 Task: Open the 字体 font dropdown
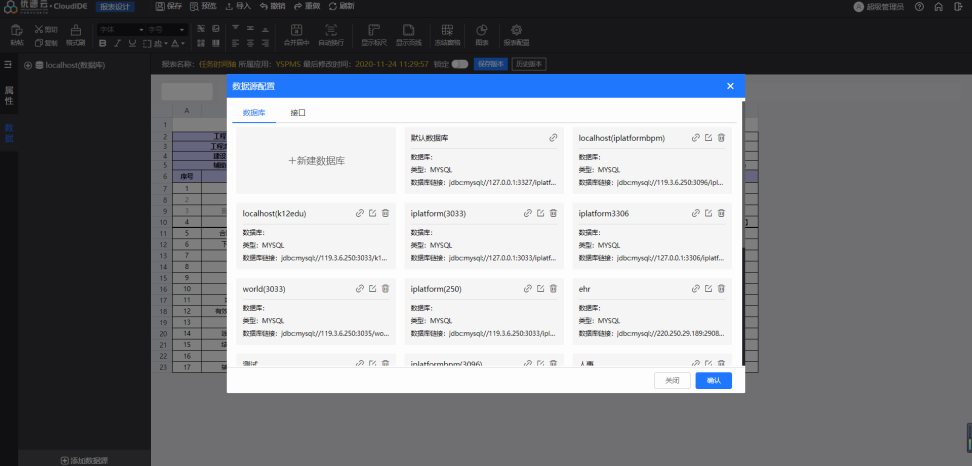(x=121, y=29)
